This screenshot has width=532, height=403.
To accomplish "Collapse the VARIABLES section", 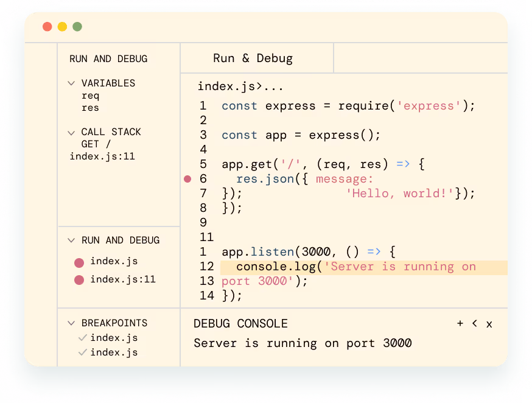I will (x=71, y=83).
